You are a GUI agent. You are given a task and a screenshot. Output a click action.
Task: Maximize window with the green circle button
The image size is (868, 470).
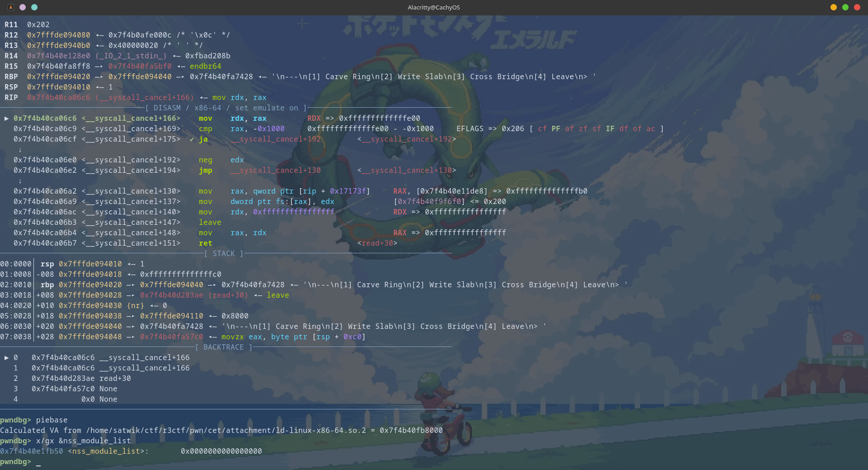[845, 7]
